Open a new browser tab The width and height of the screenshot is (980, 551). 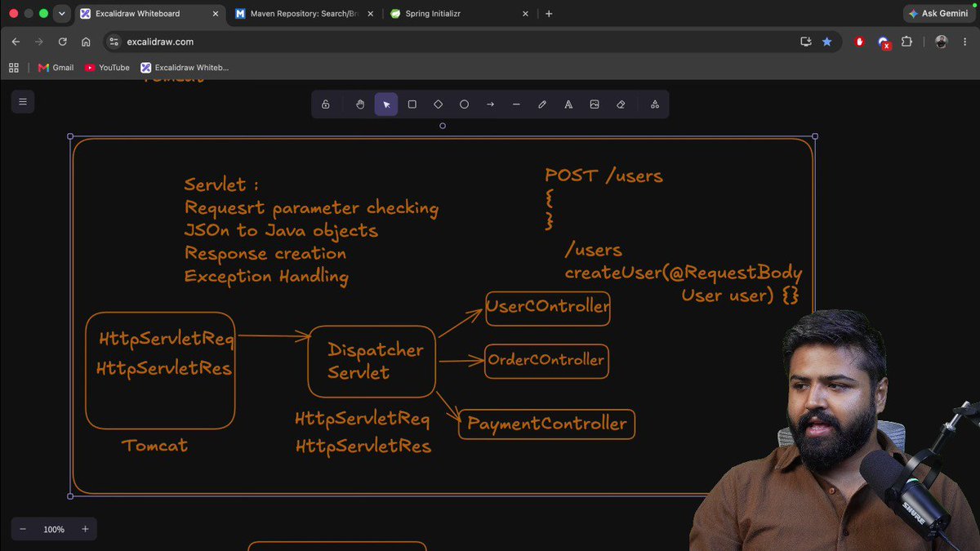point(549,14)
